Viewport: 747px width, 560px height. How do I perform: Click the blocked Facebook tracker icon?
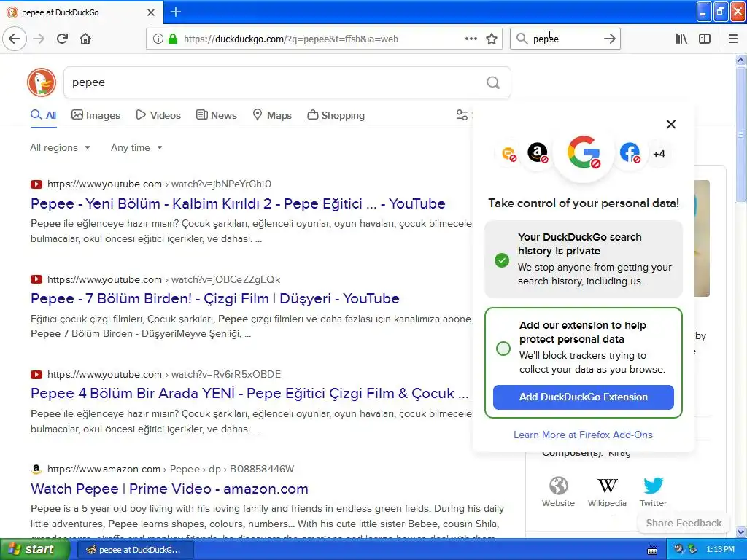[630, 153]
